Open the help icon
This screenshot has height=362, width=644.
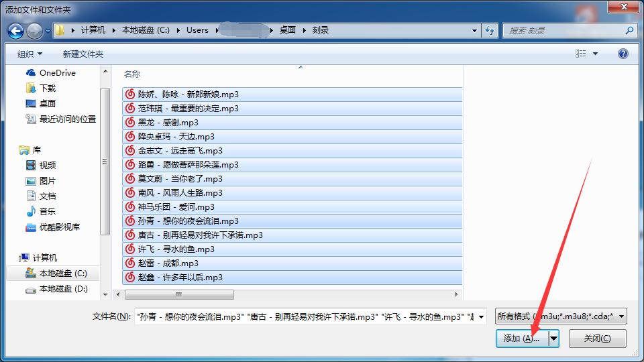(623, 54)
